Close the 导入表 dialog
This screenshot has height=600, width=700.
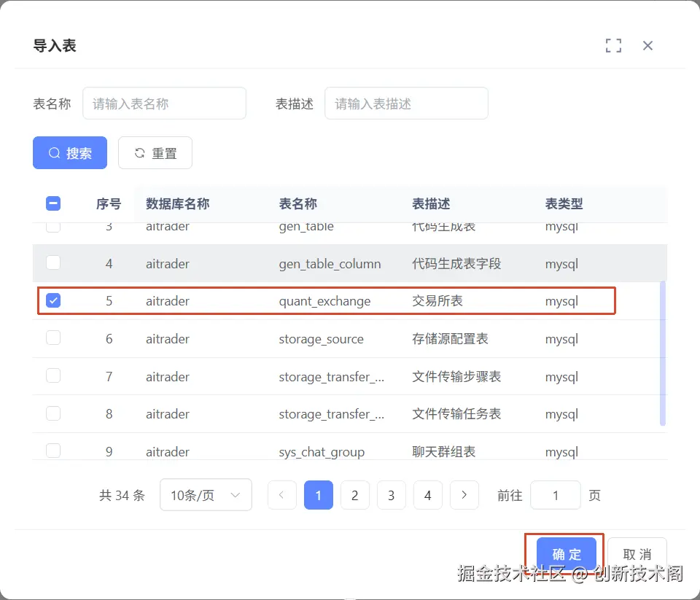click(647, 45)
